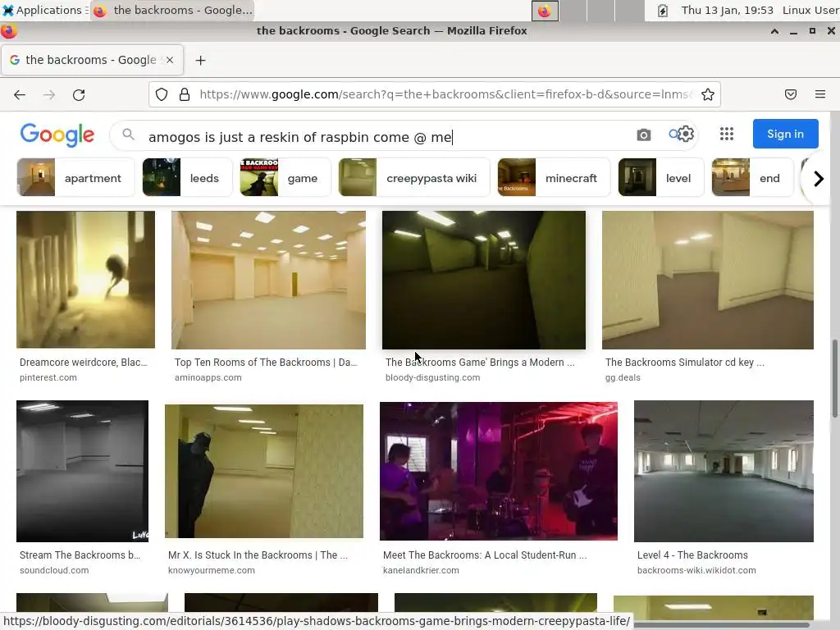Select backrooms Firefox taskbar window button
The image size is (840, 630).
coord(172,10)
